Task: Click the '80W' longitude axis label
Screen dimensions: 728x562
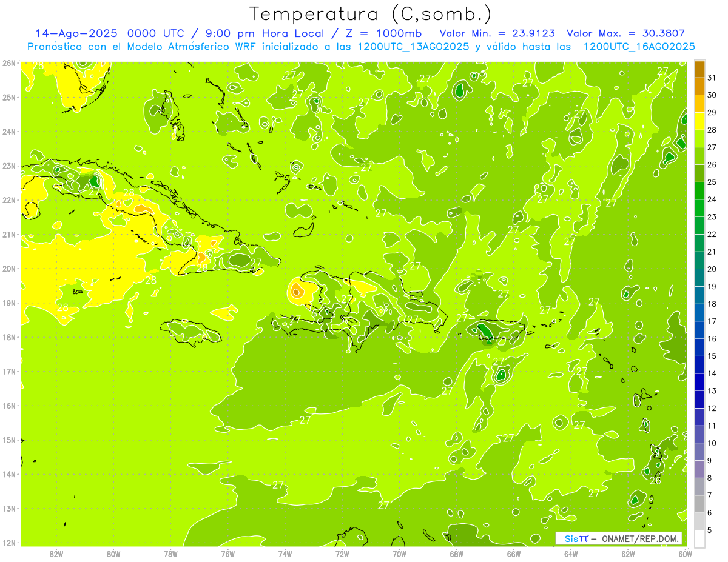Action: (113, 554)
